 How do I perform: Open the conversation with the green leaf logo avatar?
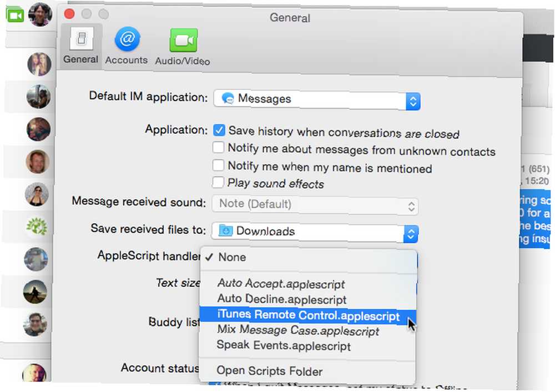coord(37,227)
